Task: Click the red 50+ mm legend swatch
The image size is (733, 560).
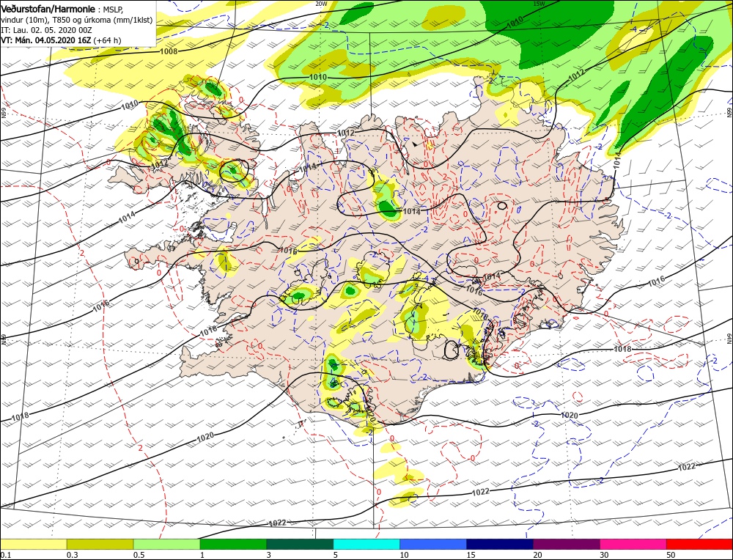Action: point(700,544)
